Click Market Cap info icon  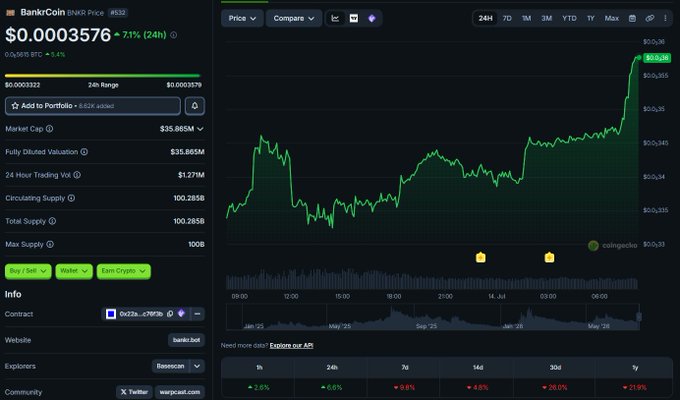pyautogui.click(x=49, y=129)
